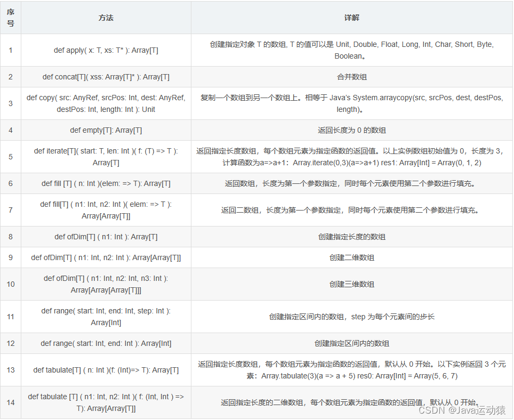Click the tabulate[T] method cell
514x420 pixels.
[105, 370]
